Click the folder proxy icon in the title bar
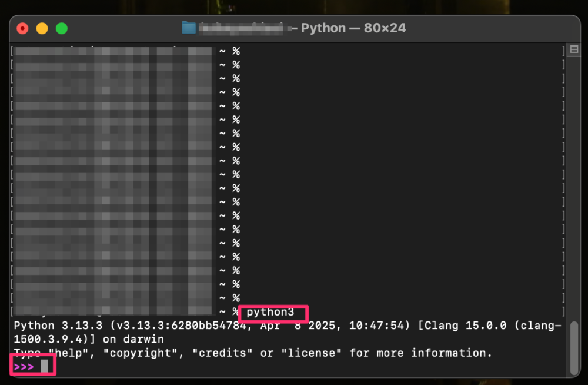588x385 pixels. click(188, 27)
